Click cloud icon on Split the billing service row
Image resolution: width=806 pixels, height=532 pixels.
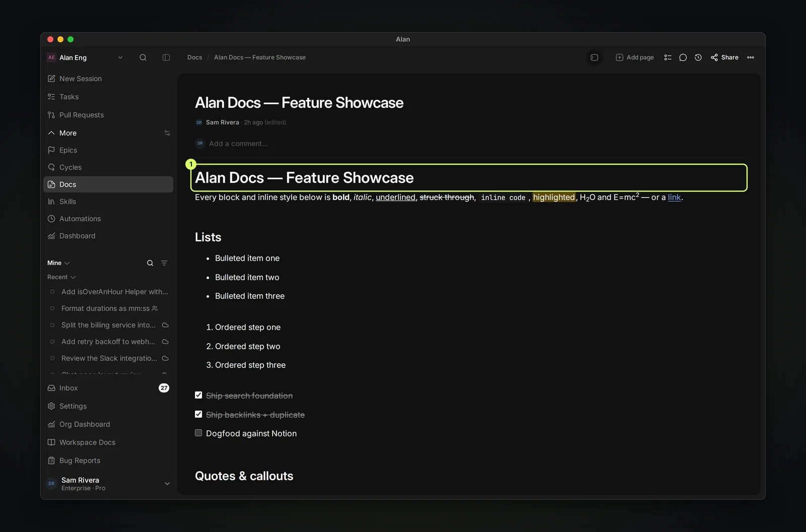click(165, 325)
